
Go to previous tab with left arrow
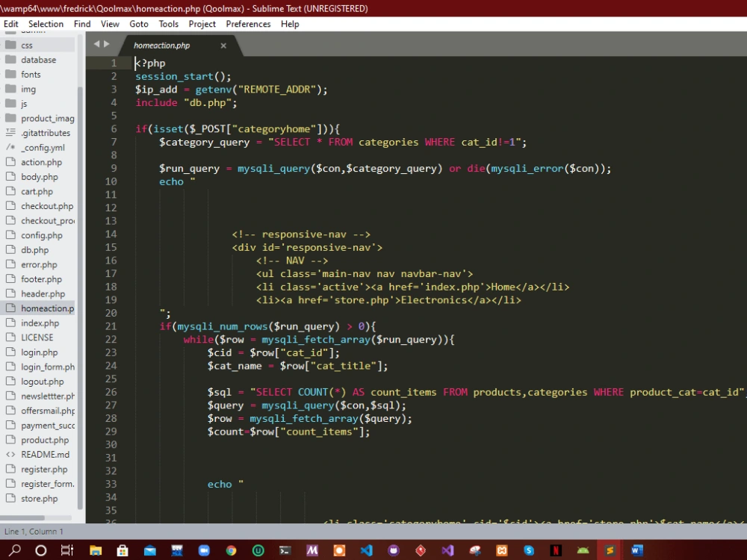tap(96, 44)
